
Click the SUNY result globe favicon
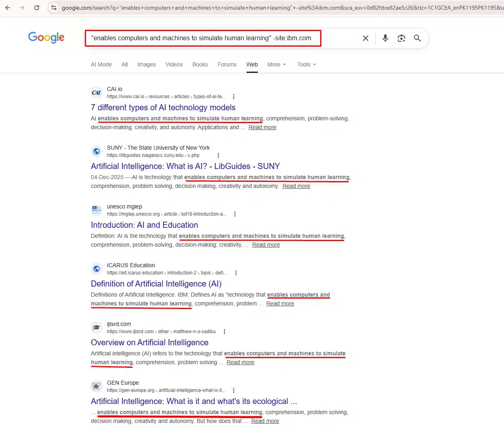pos(97,151)
